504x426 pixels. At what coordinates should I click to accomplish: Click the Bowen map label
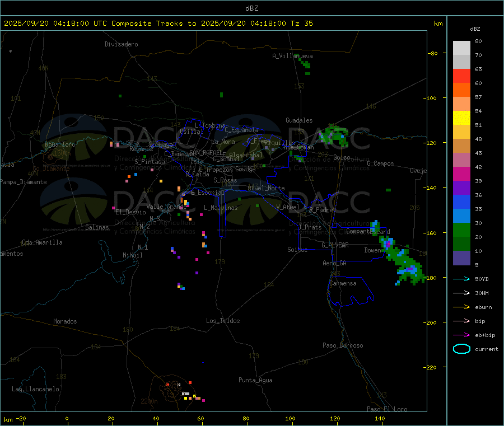tap(372, 250)
